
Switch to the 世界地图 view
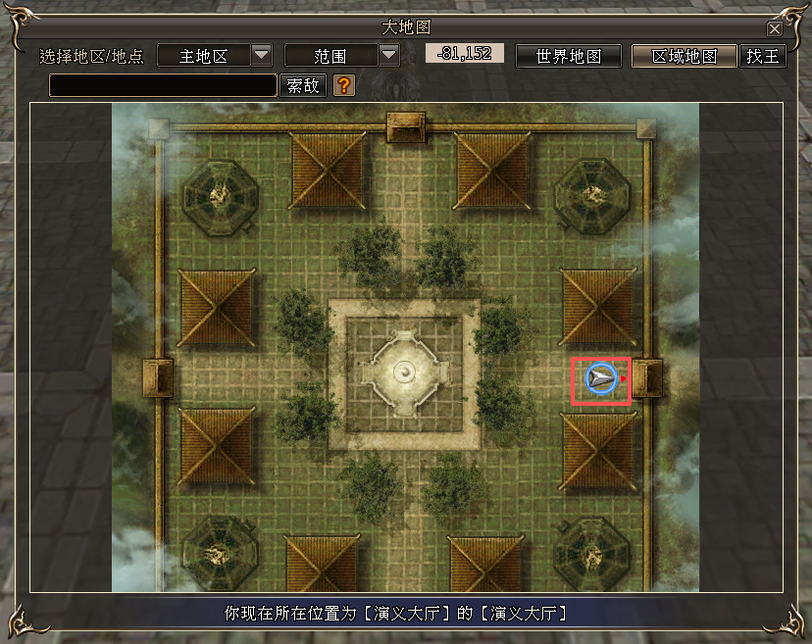pos(569,56)
